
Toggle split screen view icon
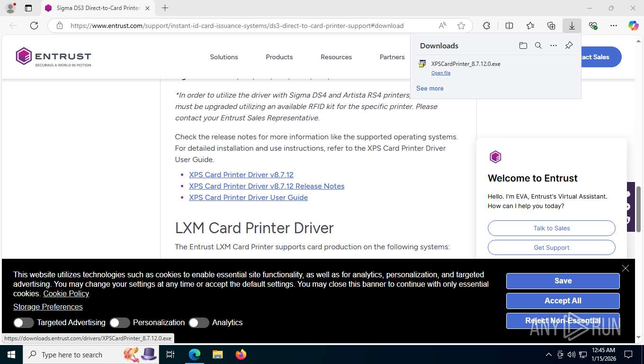(510, 26)
